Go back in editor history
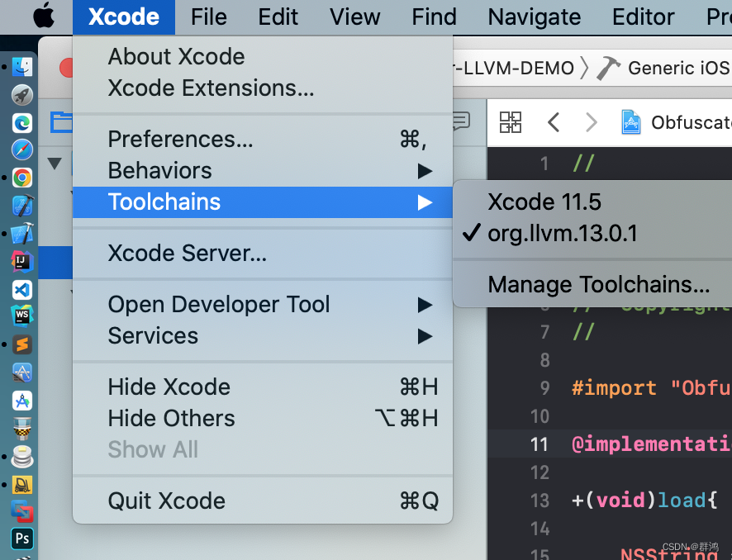 pos(554,123)
